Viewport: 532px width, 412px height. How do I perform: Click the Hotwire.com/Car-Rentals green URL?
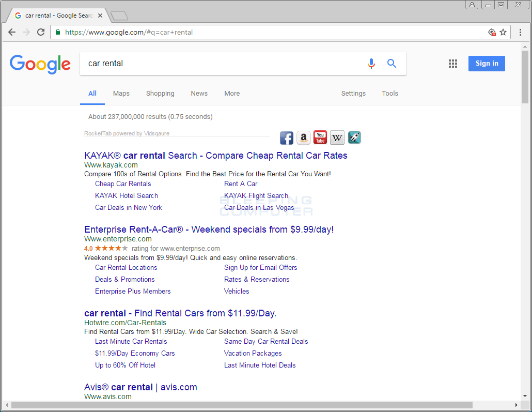tap(125, 323)
